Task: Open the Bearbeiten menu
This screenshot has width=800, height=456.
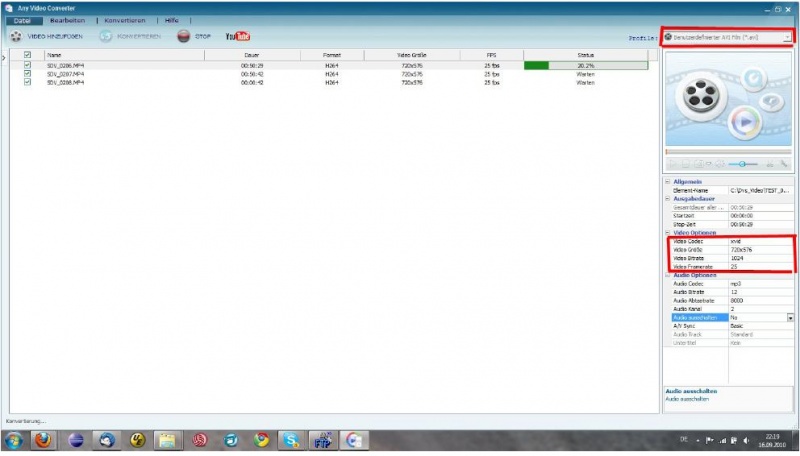Action: click(68, 20)
